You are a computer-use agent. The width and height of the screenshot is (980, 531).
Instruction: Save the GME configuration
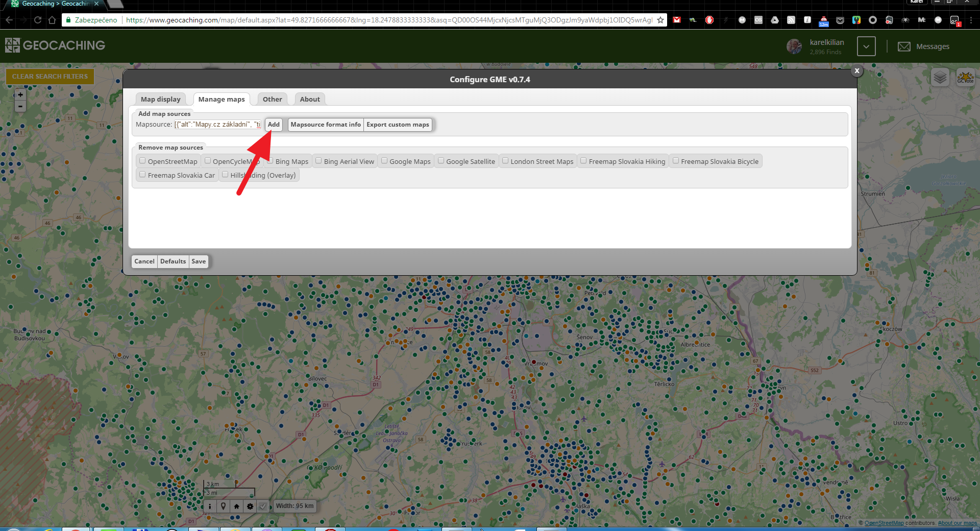[199, 261]
